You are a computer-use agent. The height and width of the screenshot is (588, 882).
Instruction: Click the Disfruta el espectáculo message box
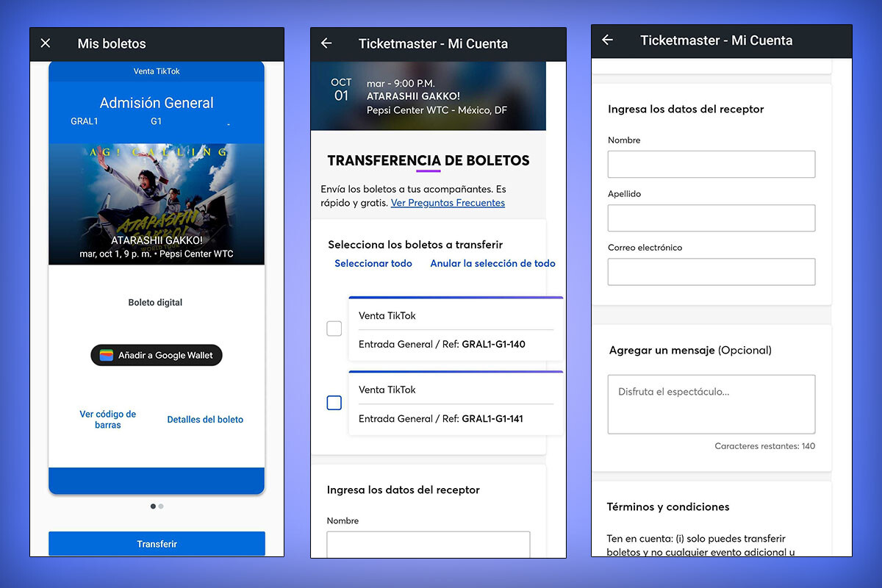tap(711, 404)
